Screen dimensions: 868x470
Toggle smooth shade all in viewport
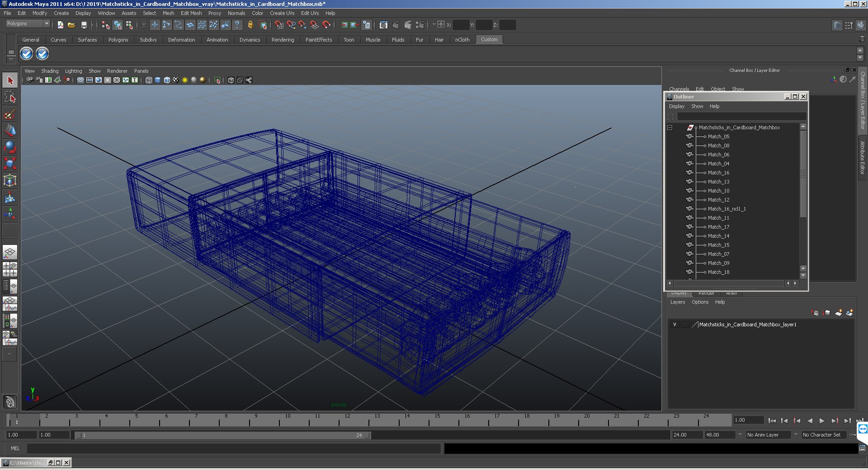(157, 80)
